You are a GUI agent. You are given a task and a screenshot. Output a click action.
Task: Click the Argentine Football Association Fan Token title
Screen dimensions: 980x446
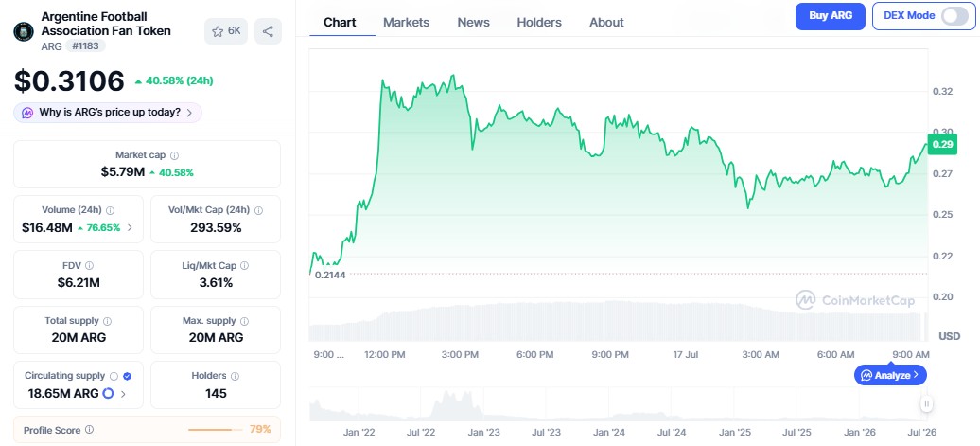106,24
